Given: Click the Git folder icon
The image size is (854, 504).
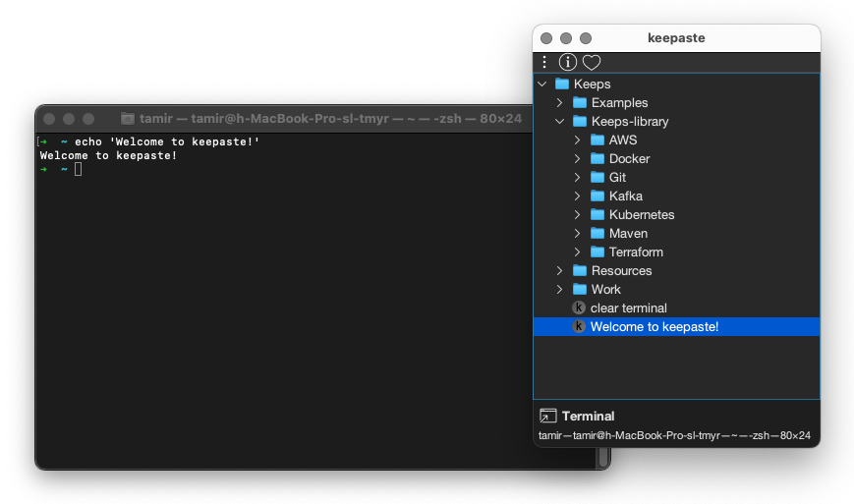Looking at the screenshot, I should (598, 177).
